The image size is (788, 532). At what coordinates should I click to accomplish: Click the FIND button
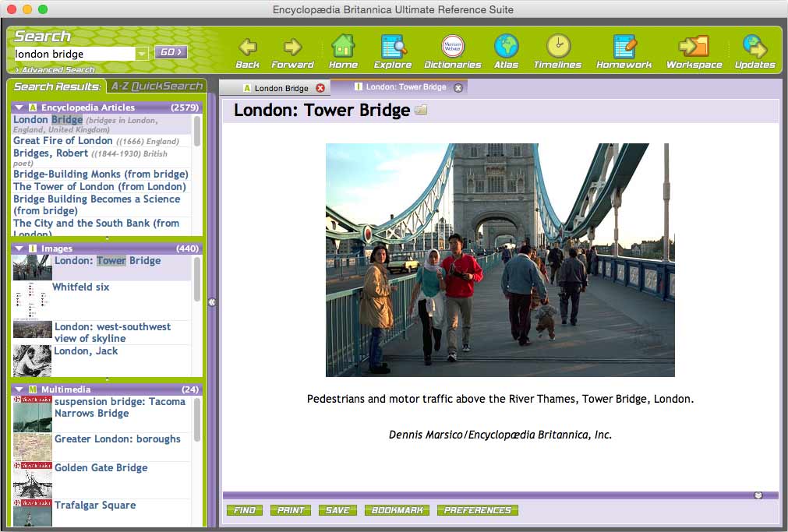(245, 510)
